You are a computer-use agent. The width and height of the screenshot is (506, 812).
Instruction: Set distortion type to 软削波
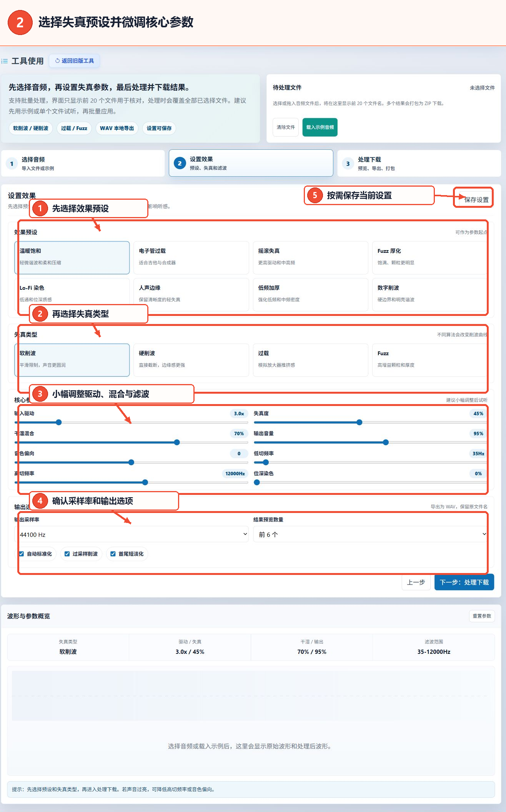[x=72, y=360]
